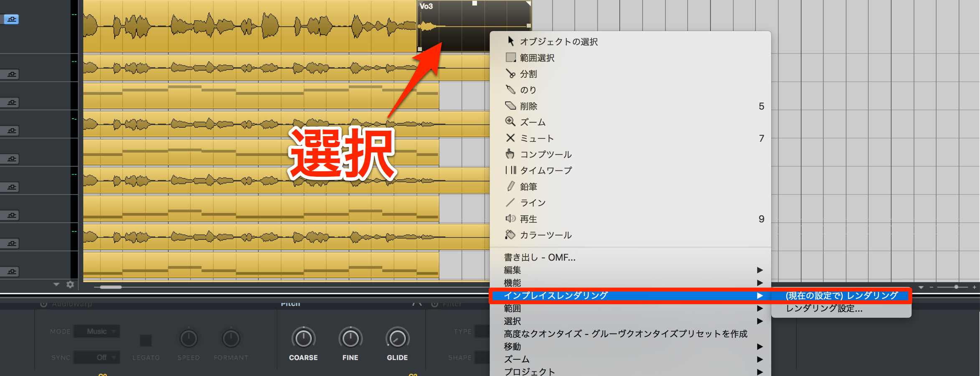Open track list settings gear
The width and height of the screenshot is (980, 376).
tap(70, 285)
